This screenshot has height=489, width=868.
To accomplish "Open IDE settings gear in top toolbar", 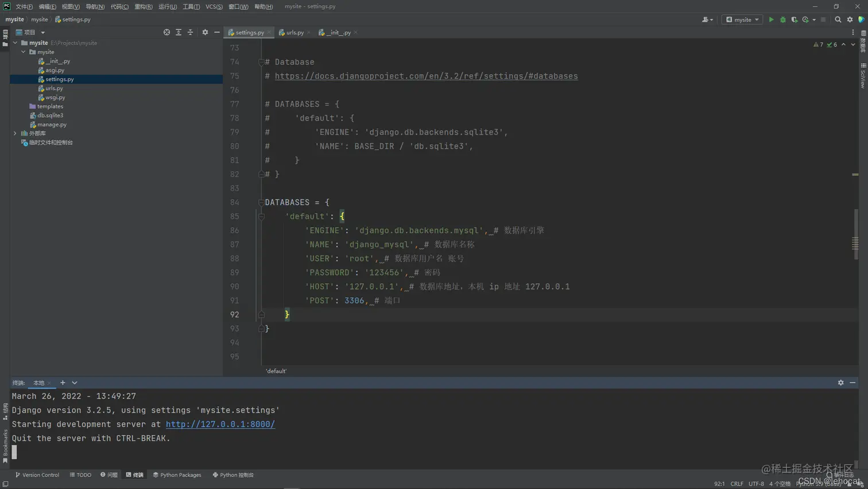I will click(850, 20).
